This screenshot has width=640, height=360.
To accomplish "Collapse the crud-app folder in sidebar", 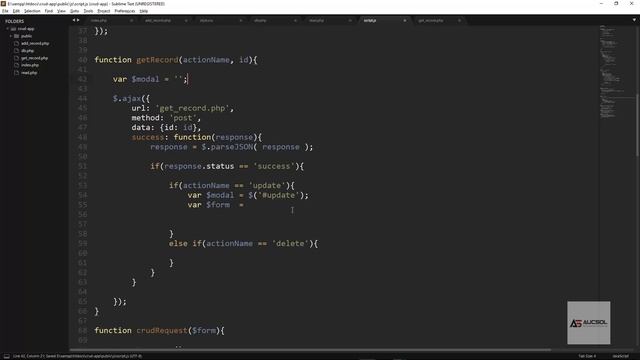I will [7, 29].
